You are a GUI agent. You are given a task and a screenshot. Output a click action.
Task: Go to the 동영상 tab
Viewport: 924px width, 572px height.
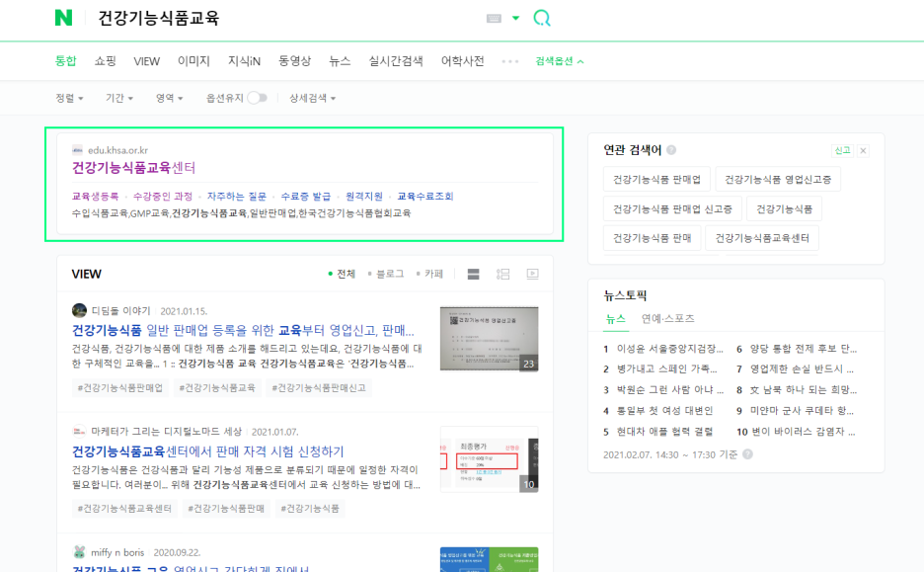click(294, 60)
